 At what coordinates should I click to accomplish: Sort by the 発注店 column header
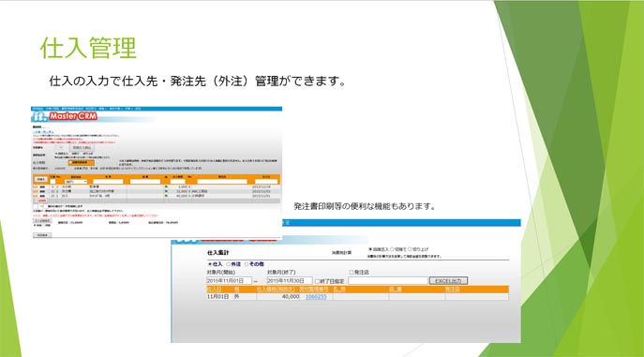point(452,290)
